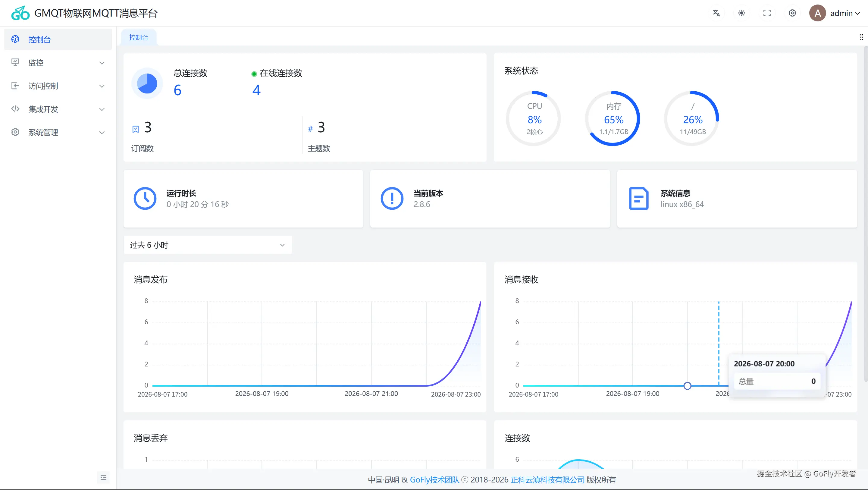Click the 控制台 dashboard sidebar icon

click(x=15, y=39)
